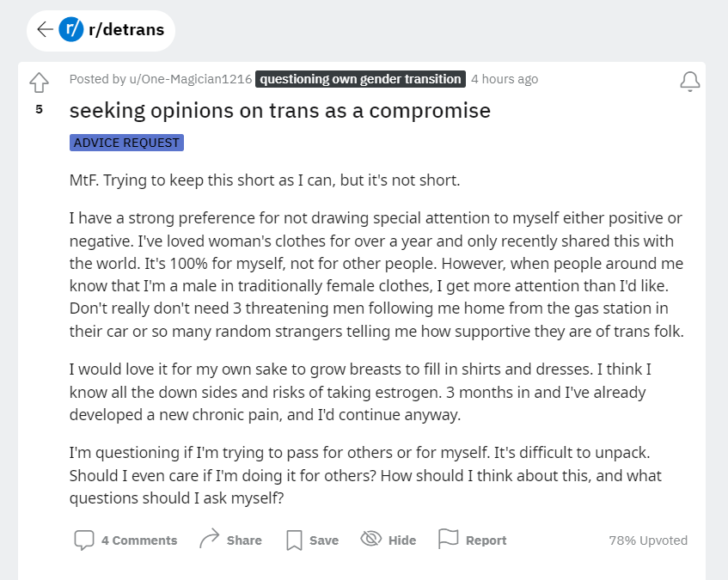Click the Share text button

point(244,540)
